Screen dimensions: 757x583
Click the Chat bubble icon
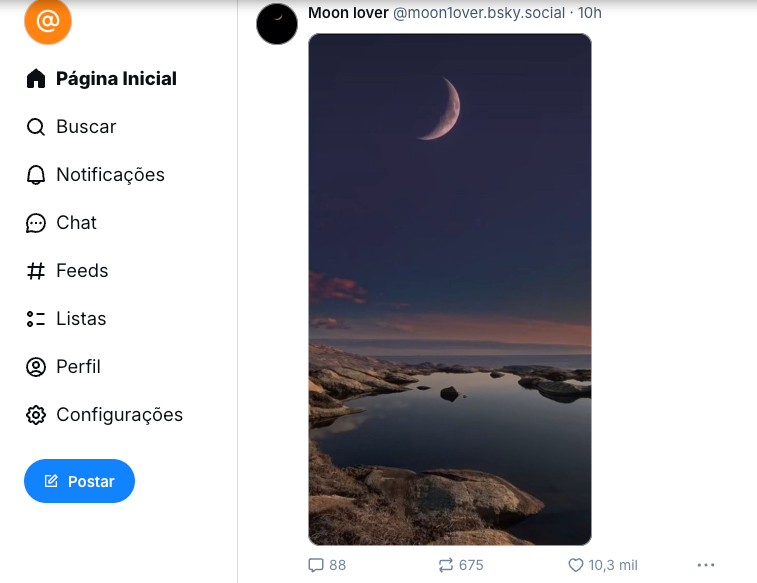(36, 223)
